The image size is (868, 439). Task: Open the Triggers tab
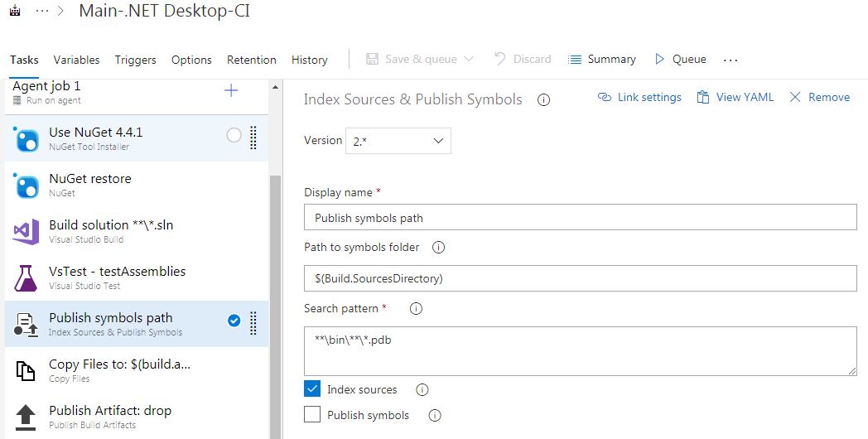click(136, 60)
